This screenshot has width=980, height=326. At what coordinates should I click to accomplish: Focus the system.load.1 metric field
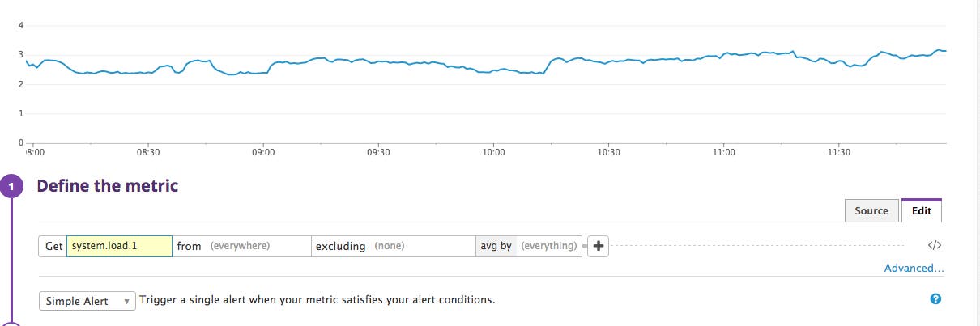[119, 246]
